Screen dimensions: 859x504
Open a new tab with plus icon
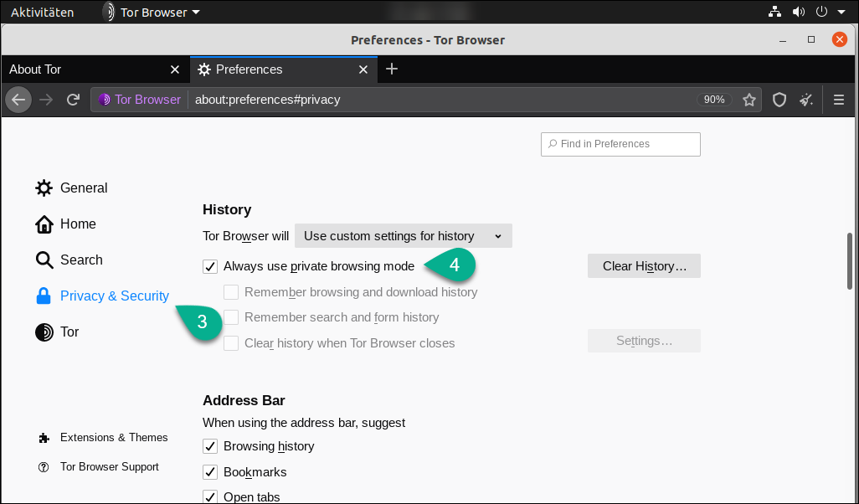tap(392, 69)
